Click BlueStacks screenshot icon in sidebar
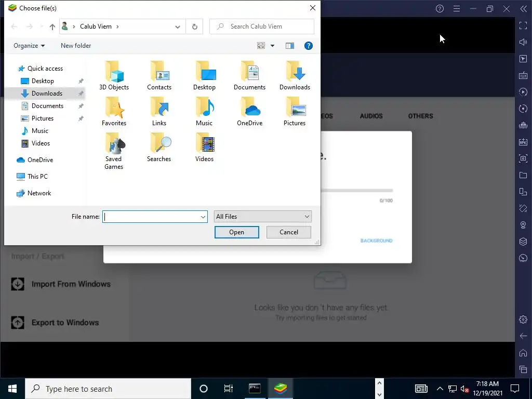This screenshot has height=399, width=532. [x=523, y=158]
